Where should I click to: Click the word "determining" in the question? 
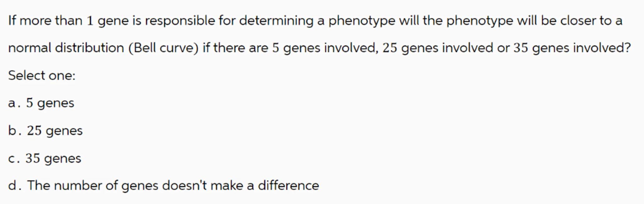[276, 21]
